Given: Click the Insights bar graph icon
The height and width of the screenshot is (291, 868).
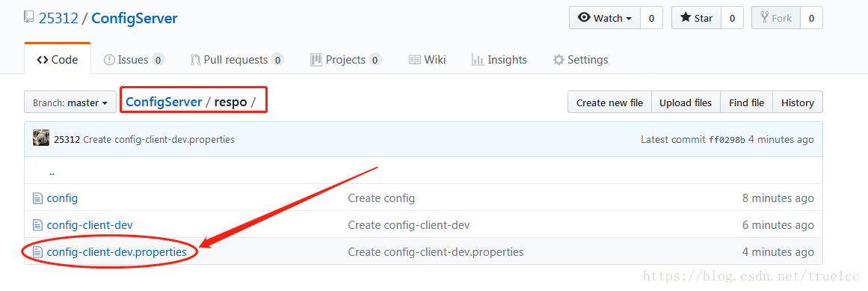Looking at the screenshot, I should point(478,59).
